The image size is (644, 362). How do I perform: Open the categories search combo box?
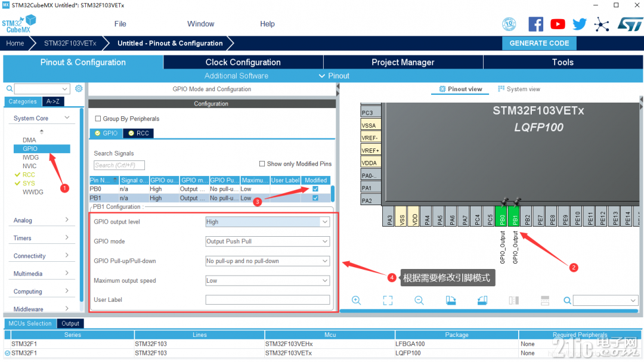[x=42, y=89]
